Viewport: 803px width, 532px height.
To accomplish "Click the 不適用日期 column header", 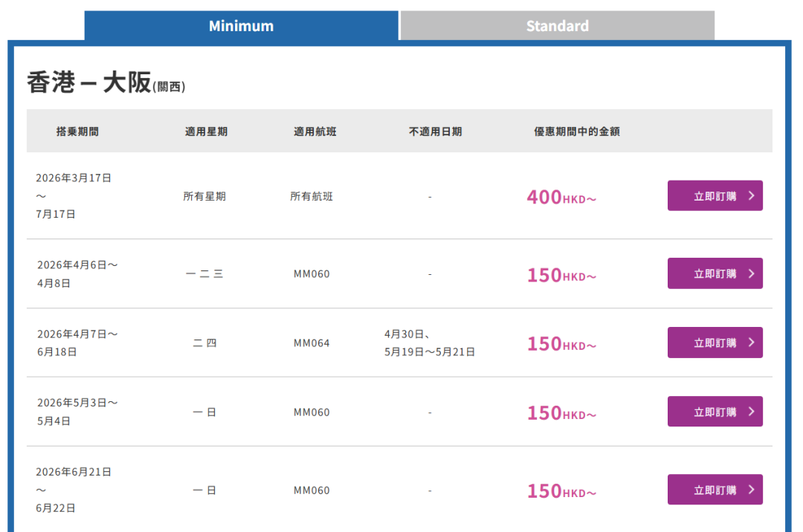I will 435,132.
